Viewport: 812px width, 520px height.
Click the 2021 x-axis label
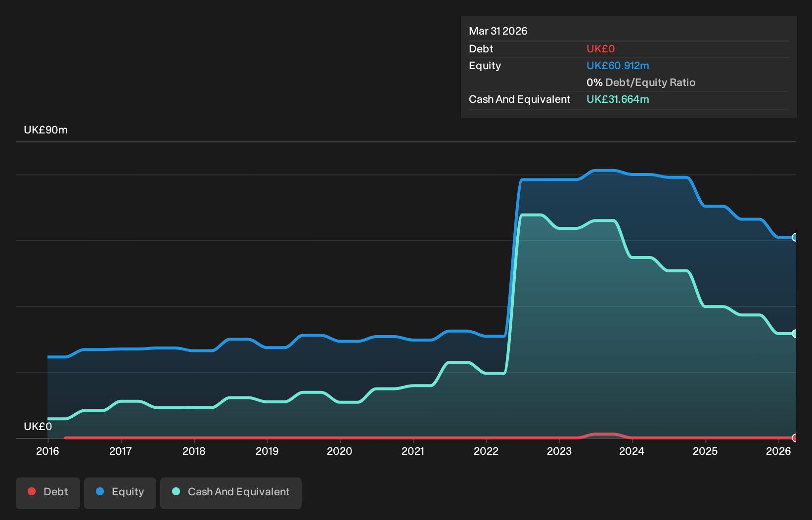413,451
